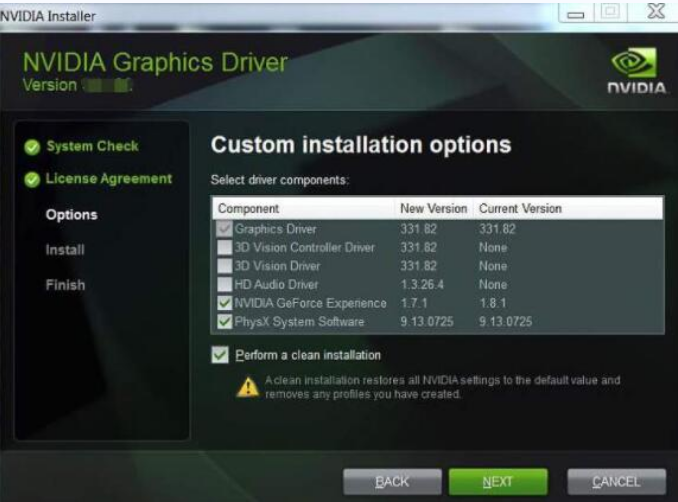Click the yellow warning triangle icon
This screenshot has height=502, width=678.
tap(248, 387)
